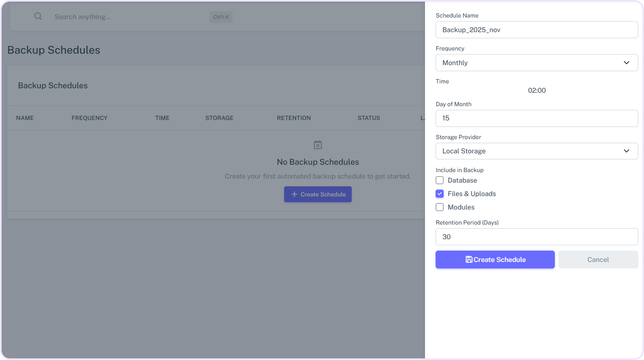Enable the Database checkbox
This screenshot has height=360, width=644.
440,180
